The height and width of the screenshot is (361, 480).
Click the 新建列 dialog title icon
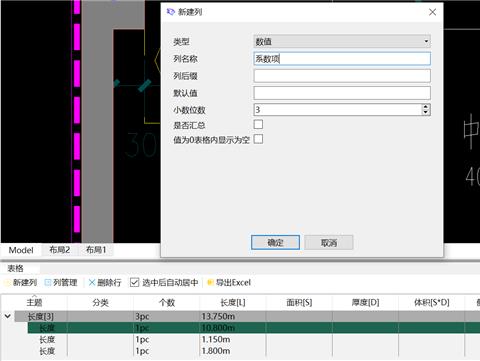(x=171, y=12)
